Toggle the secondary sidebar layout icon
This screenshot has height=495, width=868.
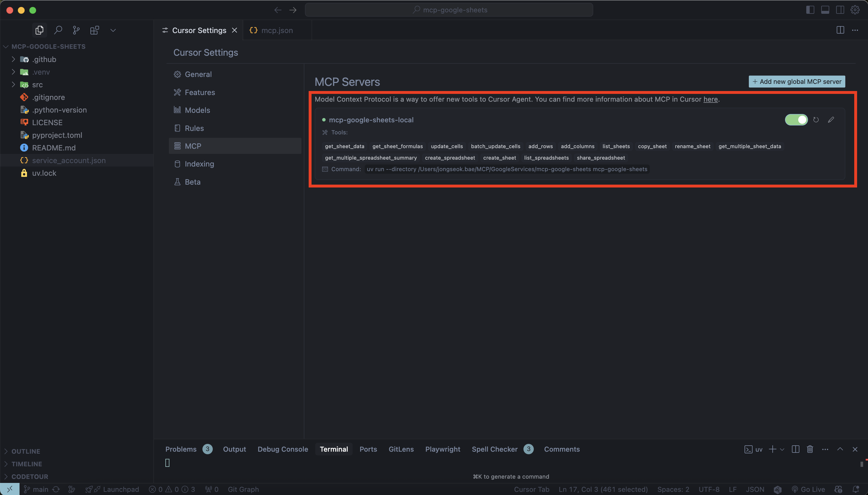click(840, 10)
